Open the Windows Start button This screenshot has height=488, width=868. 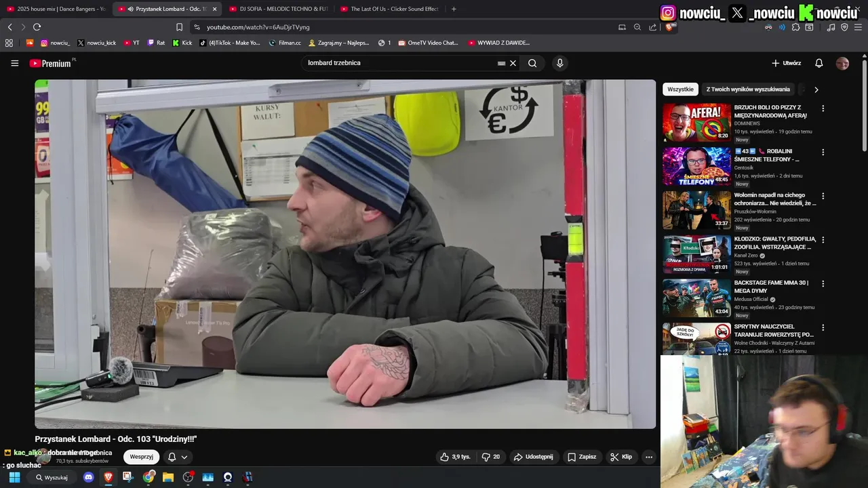(x=14, y=477)
